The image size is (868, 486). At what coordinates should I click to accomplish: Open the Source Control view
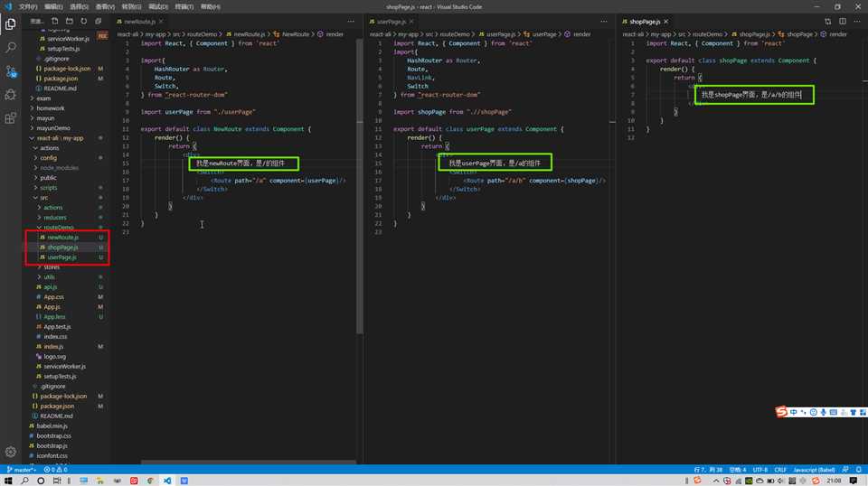[11, 71]
